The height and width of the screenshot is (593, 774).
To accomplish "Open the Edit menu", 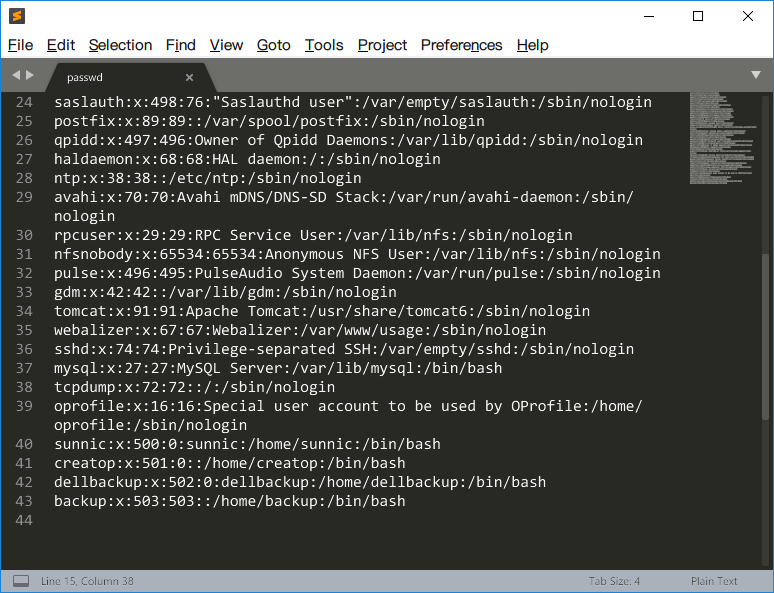I will click(61, 45).
